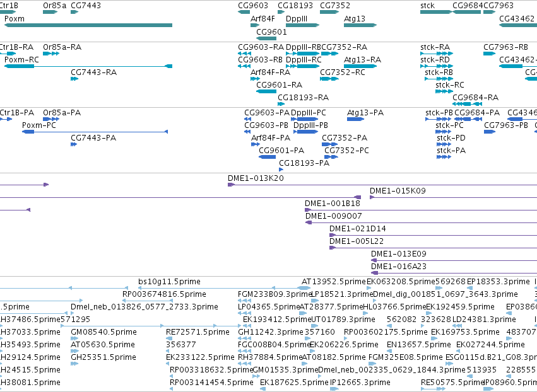537x392 pixels.
Task: Click the stck-PD protein label
Action: [451, 138]
